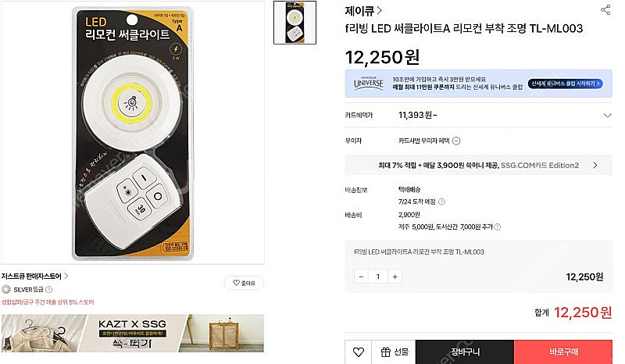The image size is (625, 364).
Task: Click 신세계 유니버스 클럽 시작하기 button
Action: pos(567,84)
